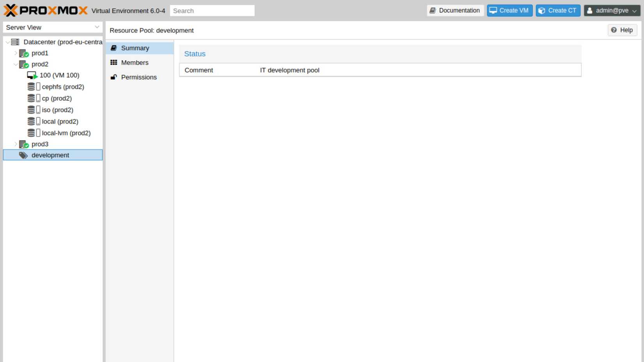Viewport: 644px width, 362px height.
Task: Click the Help question mark icon
Action: coord(614,30)
